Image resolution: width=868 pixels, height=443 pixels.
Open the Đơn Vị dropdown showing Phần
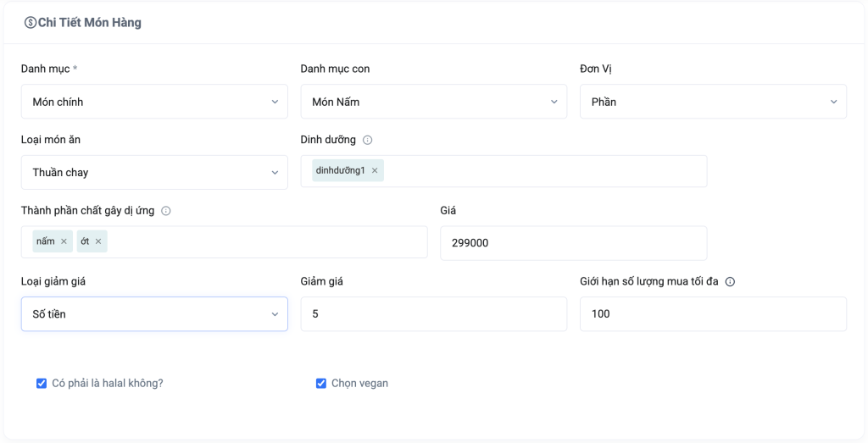coord(712,102)
